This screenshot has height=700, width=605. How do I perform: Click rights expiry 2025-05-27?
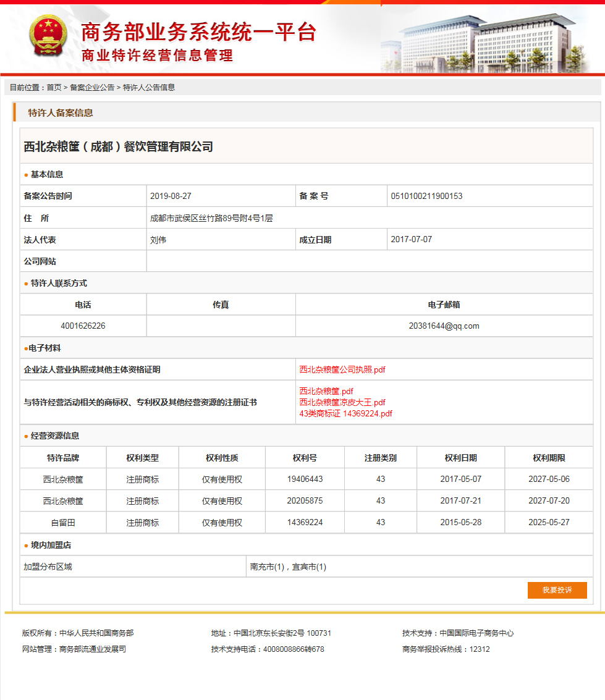click(549, 522)
